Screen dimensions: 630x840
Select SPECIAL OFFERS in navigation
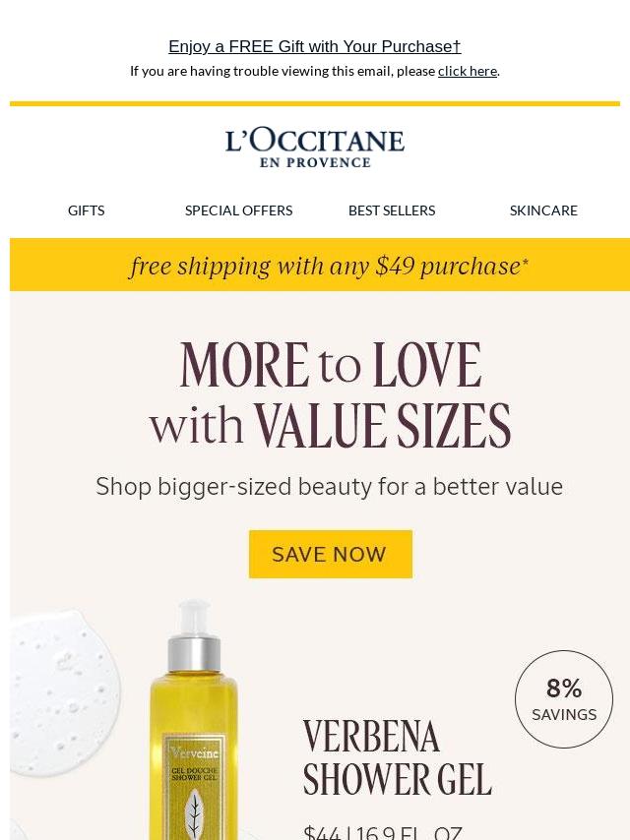point(238,210)
